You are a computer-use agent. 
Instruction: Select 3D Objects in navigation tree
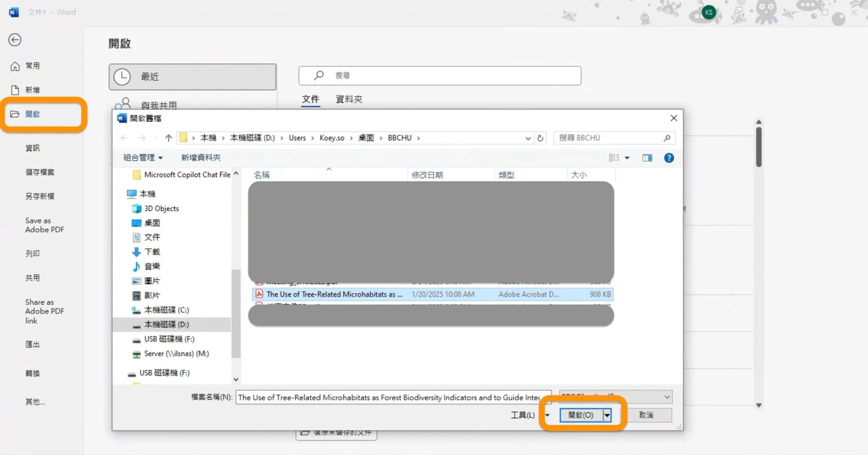coord(161,208)
